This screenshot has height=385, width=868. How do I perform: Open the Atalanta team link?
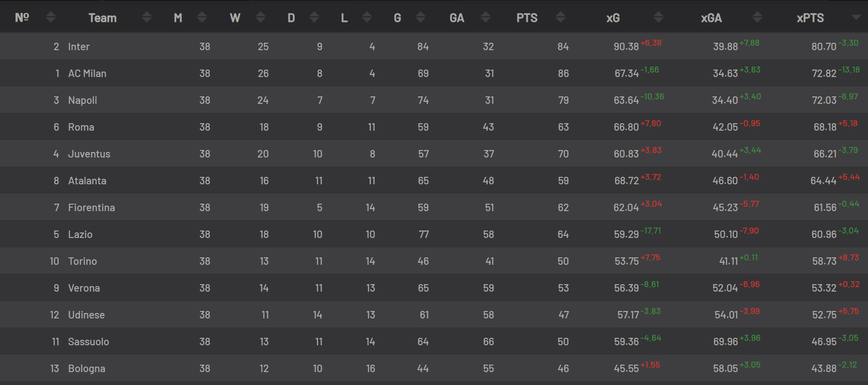87,181
